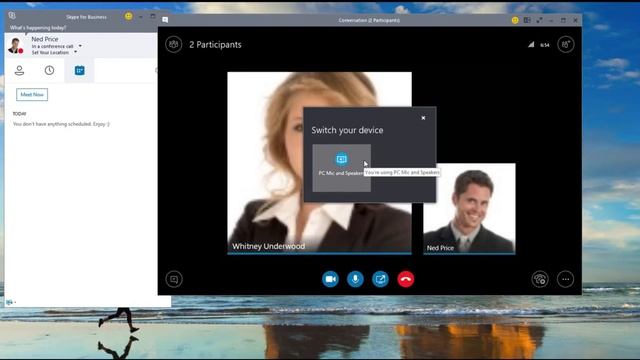Click the Ned Price video thumbnail
Image resolution: width=640 pixels, height=360 pixels.
point(469,209)
